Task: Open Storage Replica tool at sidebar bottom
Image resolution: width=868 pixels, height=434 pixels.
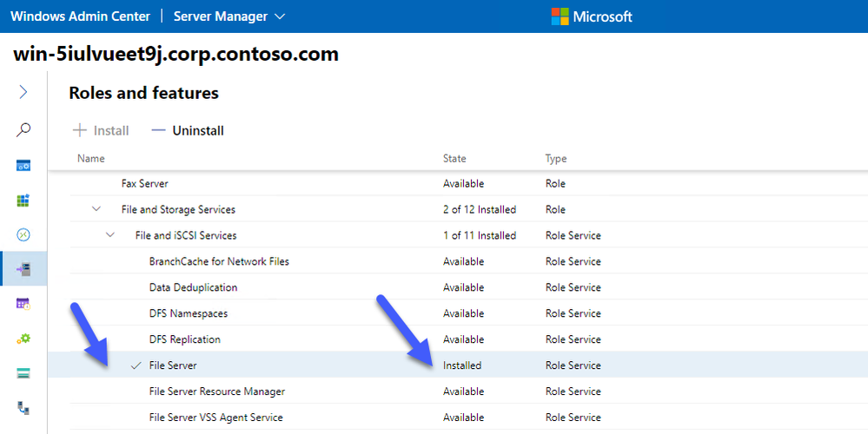Action: (23, 409)
